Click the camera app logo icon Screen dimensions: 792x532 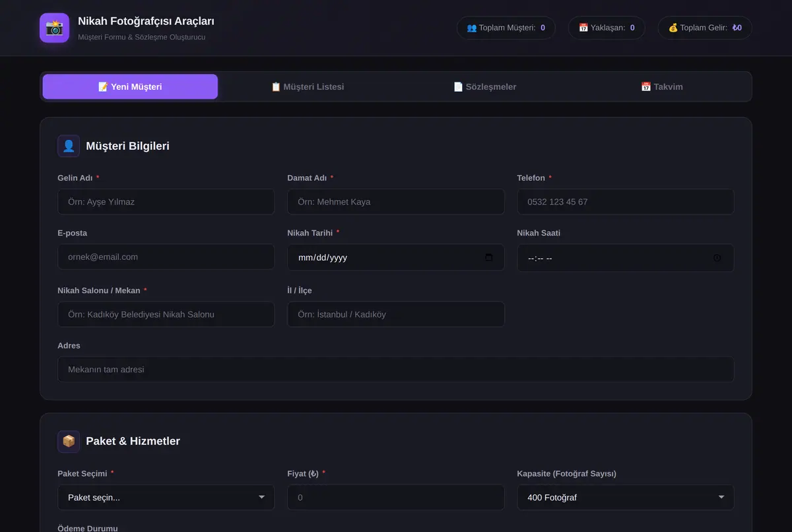[x=54, y=28]
